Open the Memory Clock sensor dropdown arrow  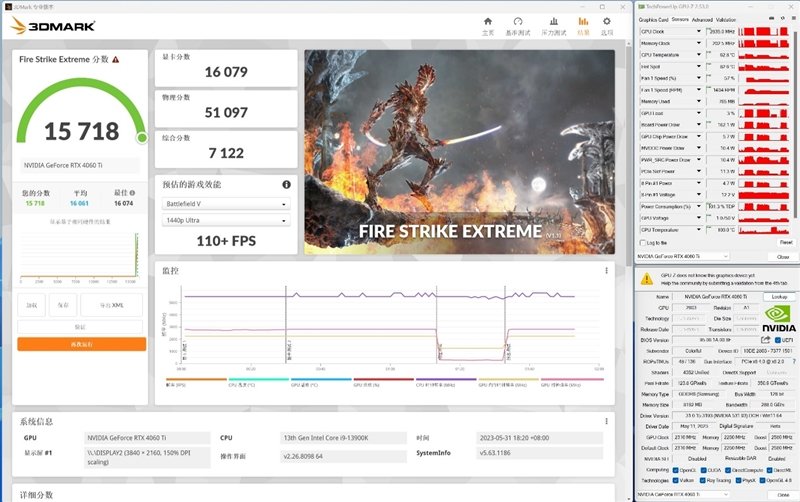point(699,43)
